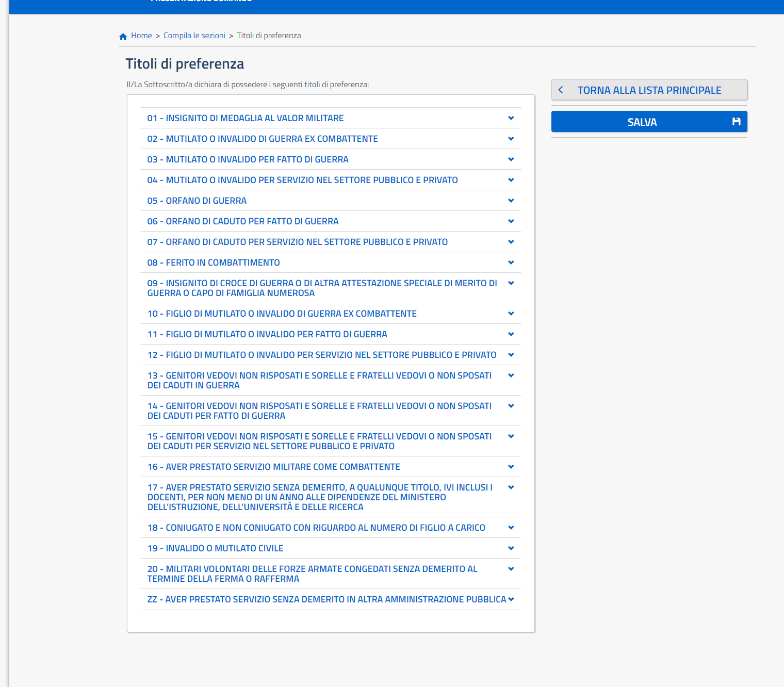Expand chevron for 05 Orfano di guerra
784x687 pixels.
[x=511, y=201]
